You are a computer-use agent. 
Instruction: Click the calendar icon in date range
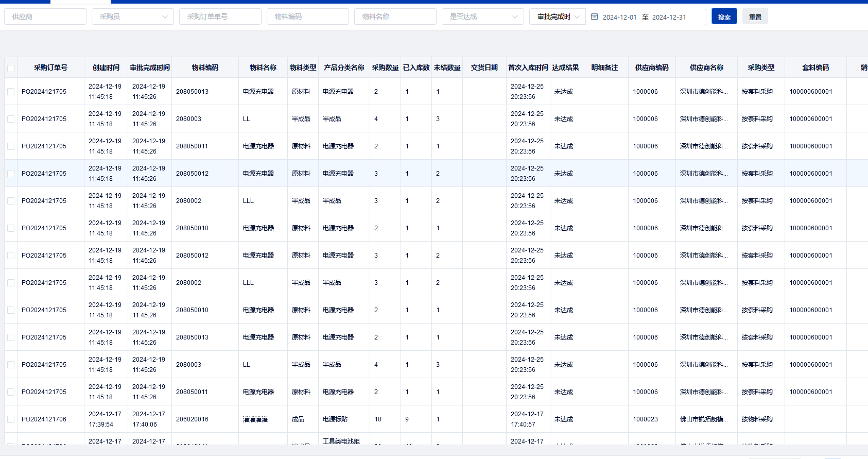594,16
